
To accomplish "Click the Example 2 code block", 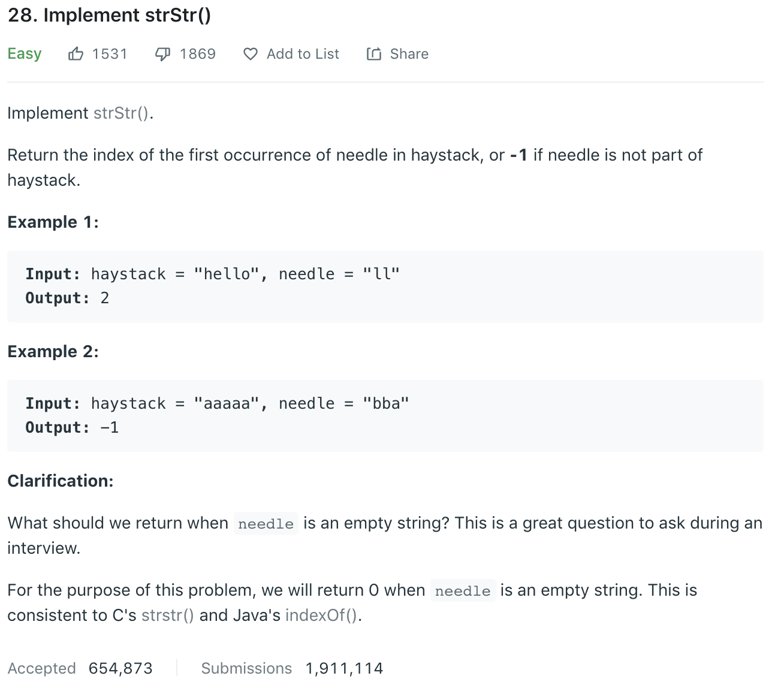I will 385,416.
